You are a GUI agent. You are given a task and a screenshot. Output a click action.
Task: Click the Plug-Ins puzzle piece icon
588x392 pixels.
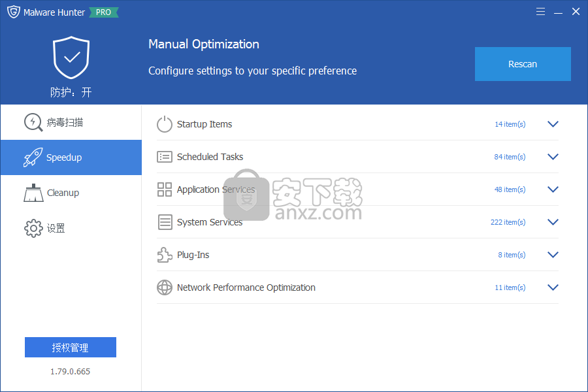coord(165,255)
